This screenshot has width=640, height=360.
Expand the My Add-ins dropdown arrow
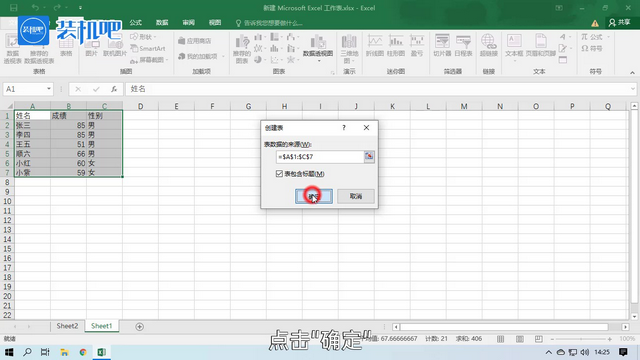click(223, 56)
